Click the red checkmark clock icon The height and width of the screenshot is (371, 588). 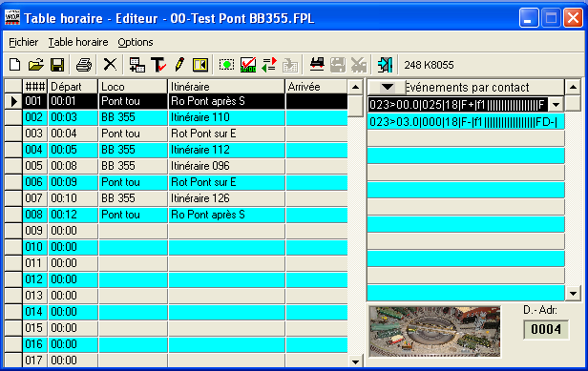coord(248,65)
